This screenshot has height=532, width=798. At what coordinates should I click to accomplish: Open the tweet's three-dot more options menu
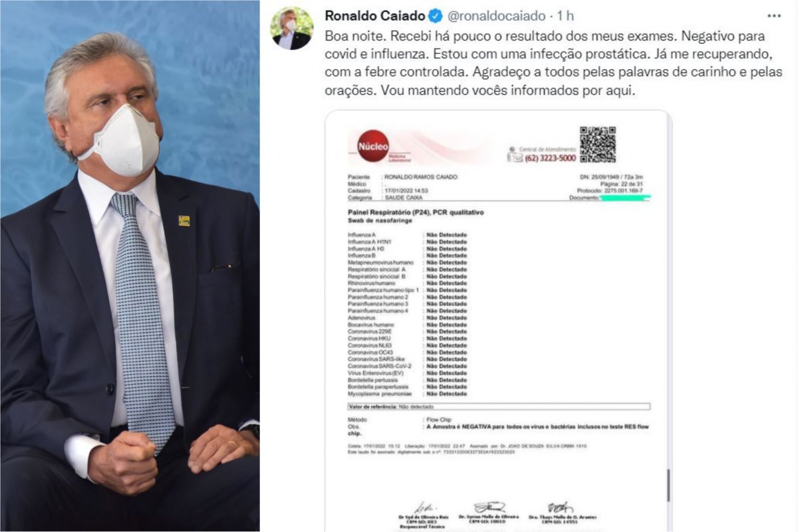click(x=773, y=15)
